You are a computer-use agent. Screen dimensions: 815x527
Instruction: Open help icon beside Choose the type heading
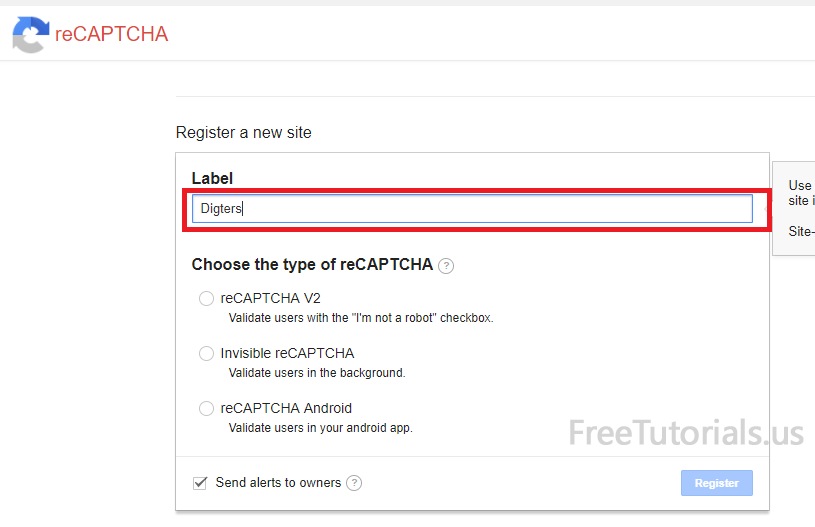pos(446,266)
